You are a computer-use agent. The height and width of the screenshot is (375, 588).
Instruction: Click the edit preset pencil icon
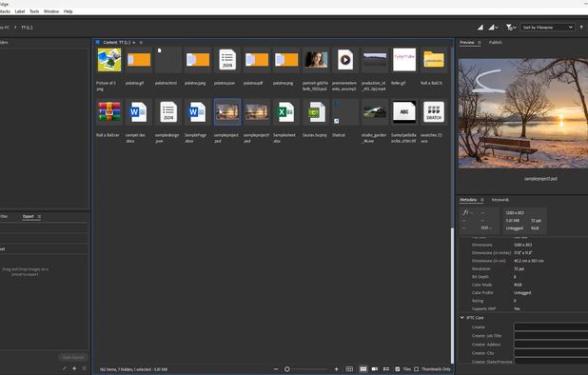tap(65, 368)
